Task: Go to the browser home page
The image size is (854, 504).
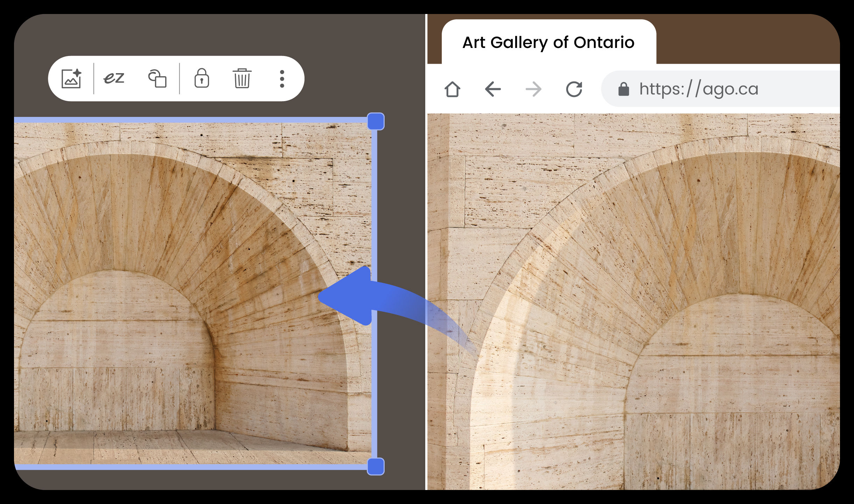Action: pos(452,89)
